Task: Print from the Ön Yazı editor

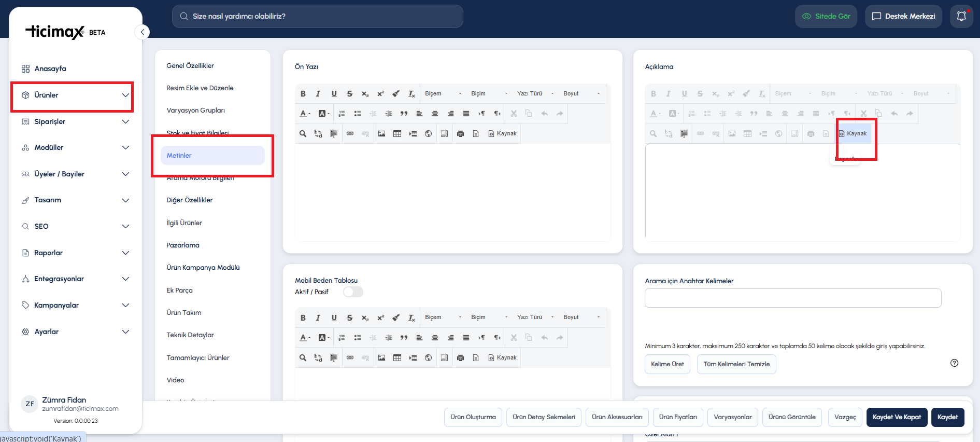Action: click(x=460, y=134)
